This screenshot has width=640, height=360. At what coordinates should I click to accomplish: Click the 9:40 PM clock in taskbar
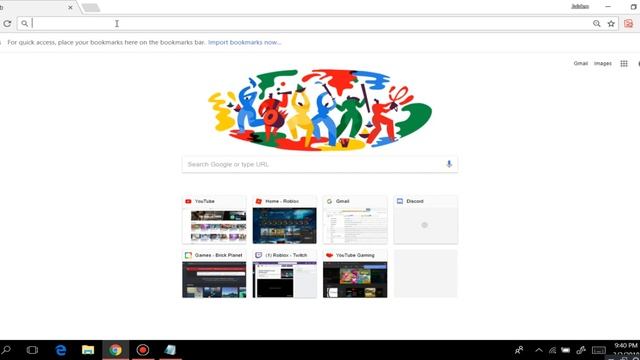click(626, 345)
